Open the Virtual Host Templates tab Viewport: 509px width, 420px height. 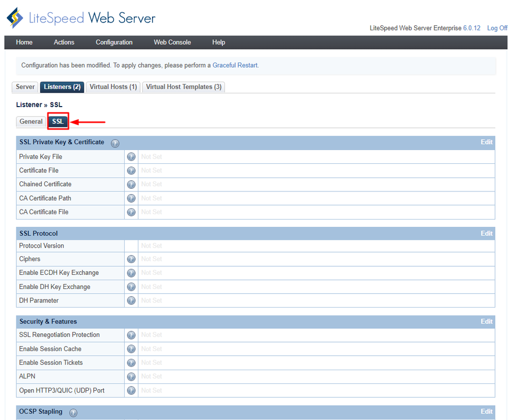[x=183, y=86]
